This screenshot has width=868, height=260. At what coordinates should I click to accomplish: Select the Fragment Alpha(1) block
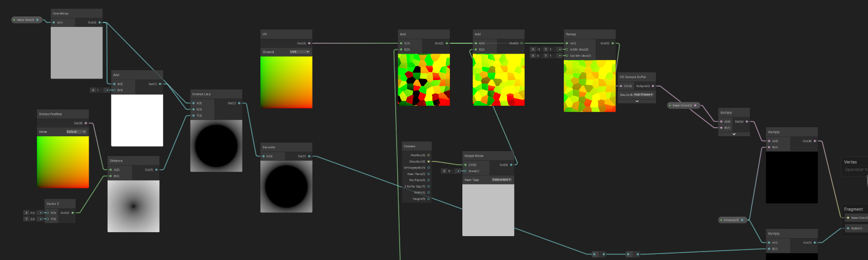coord(857,228)
